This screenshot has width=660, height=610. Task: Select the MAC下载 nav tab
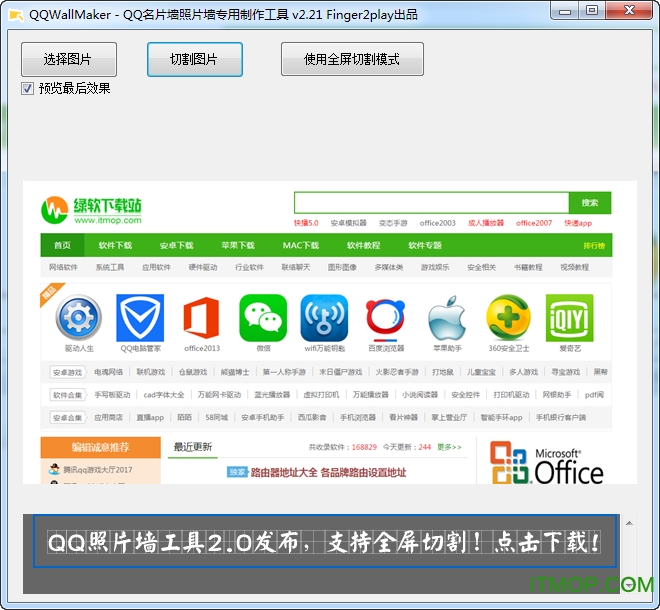(301, 245)
